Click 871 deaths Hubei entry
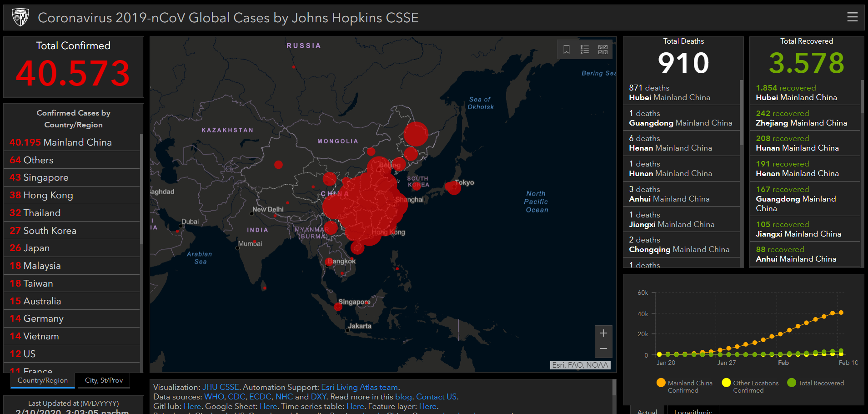Viewport: 868px width, 414px height. [682, 92]
